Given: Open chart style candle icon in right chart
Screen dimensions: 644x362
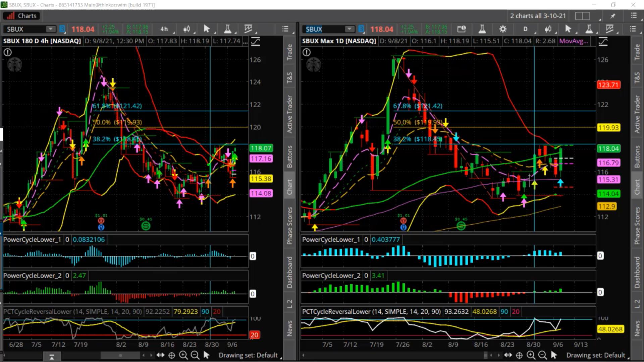Looking at the screenshot, I should (548, 29).
